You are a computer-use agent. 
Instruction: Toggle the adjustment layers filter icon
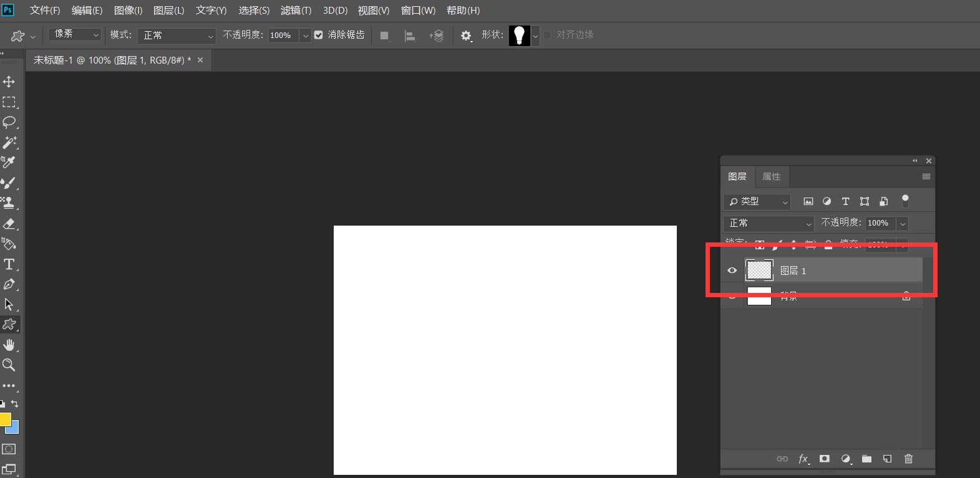click(x=827, y=201)
